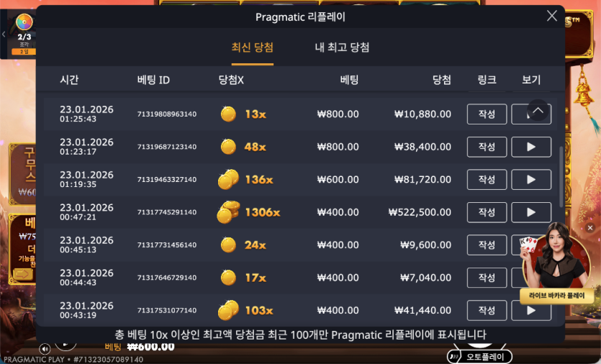Create link for 17x win row
The image size is (601, 364).
tap(487, 278)
